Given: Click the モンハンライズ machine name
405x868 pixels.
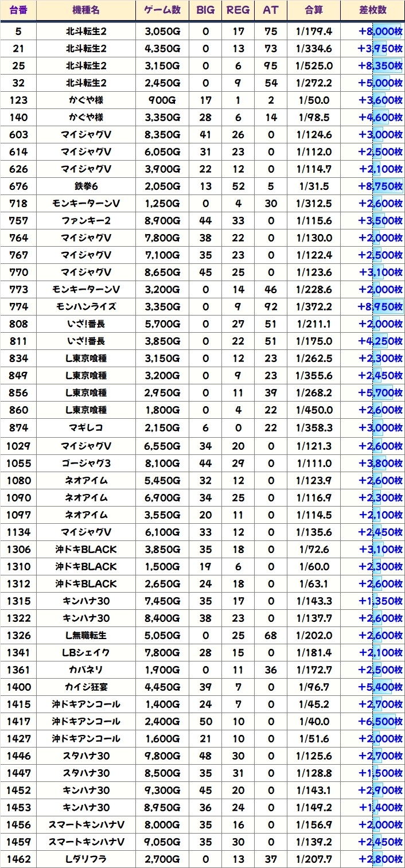Looking at the screenshot, I should click(86, 307).
